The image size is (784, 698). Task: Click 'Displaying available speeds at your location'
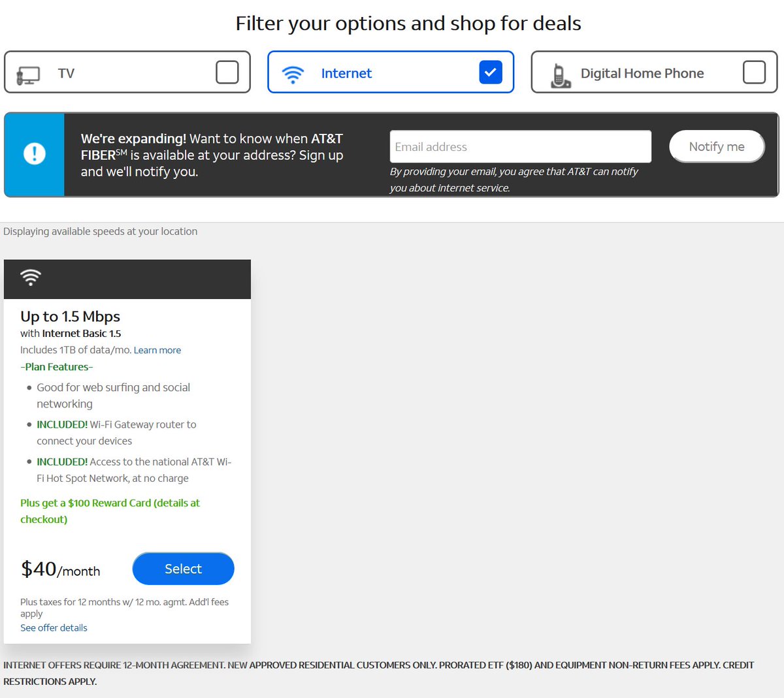coord(101,231)
